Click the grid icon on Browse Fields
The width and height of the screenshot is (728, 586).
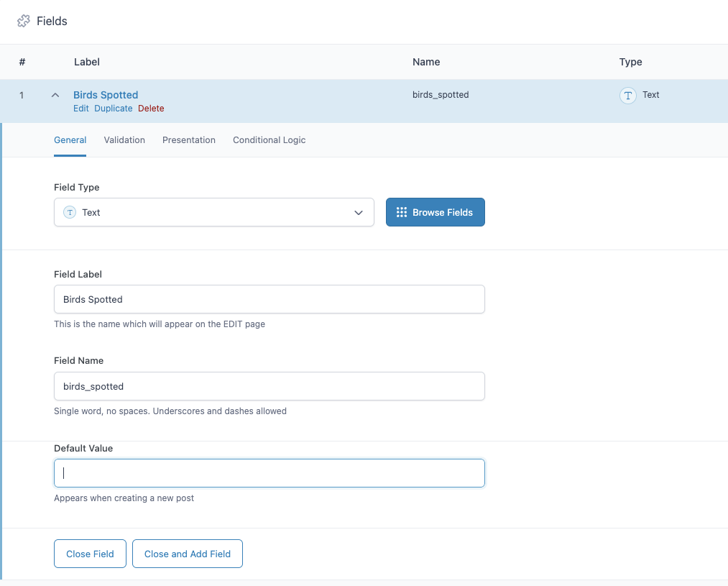(402, 212)
